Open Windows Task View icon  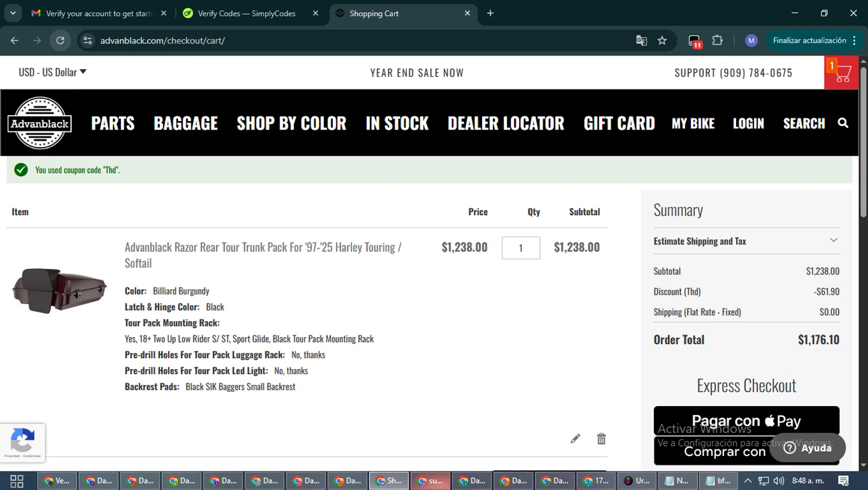[x=17, y=481]
